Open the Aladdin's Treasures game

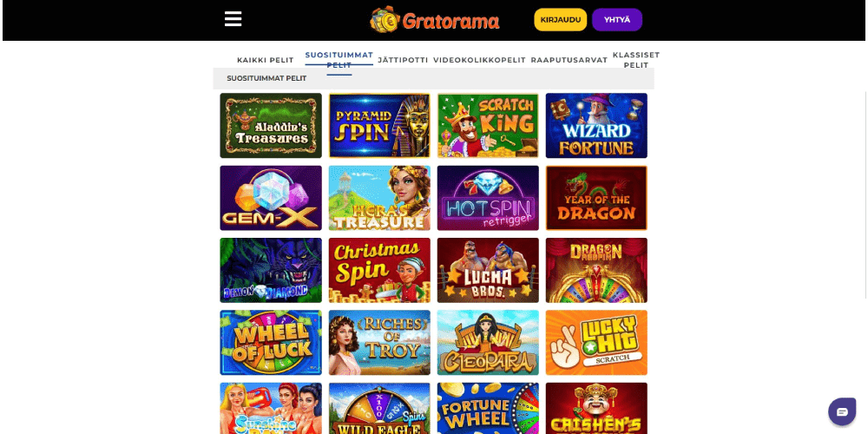(x=271, y=126)
